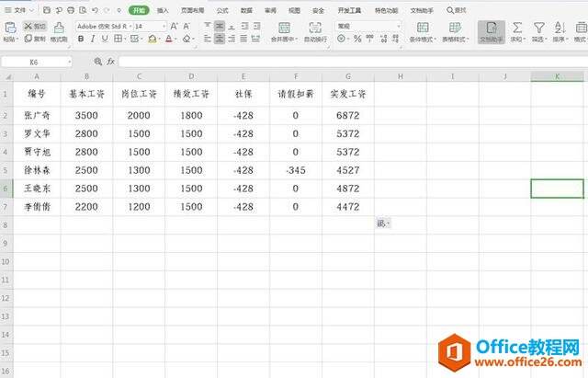This screenshot has height=378, width=588.
Task: Click the green 开始 (Home) tab
Action: click(139, 10)
